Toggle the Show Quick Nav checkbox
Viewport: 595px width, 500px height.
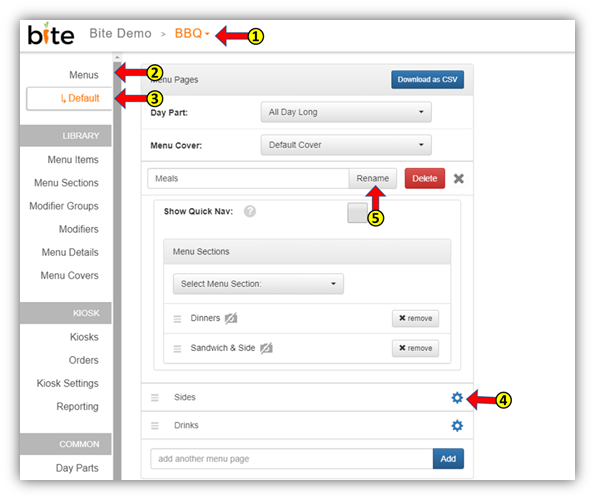[357, 213]
